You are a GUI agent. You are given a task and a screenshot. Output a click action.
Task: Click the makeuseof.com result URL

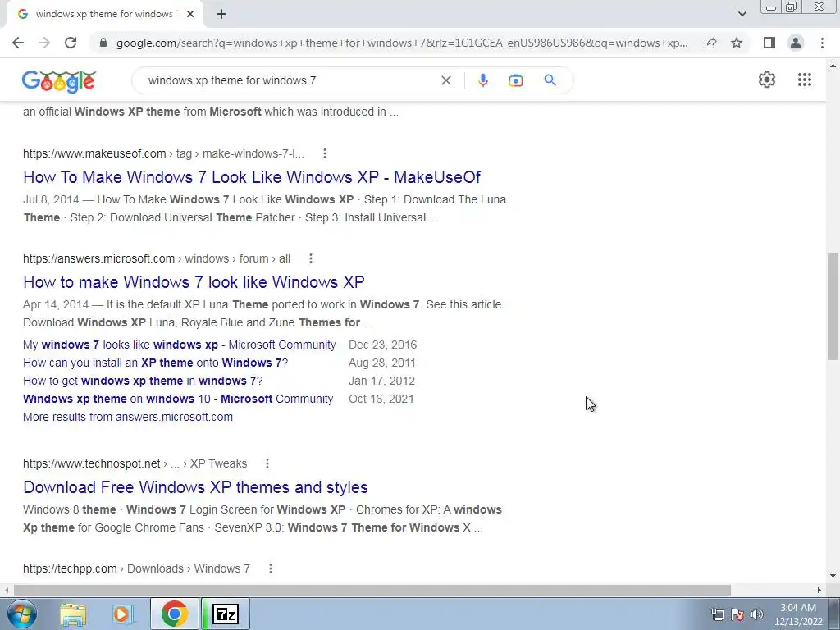[163, 153]
